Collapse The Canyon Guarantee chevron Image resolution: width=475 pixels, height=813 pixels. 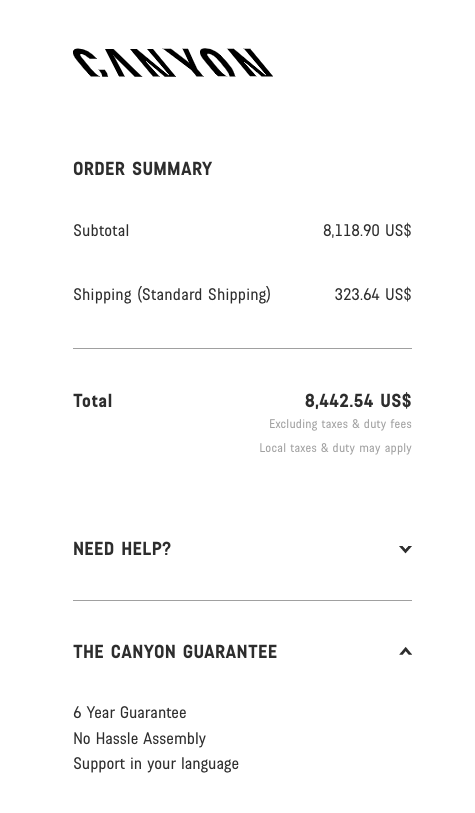[x=406, y=652]
